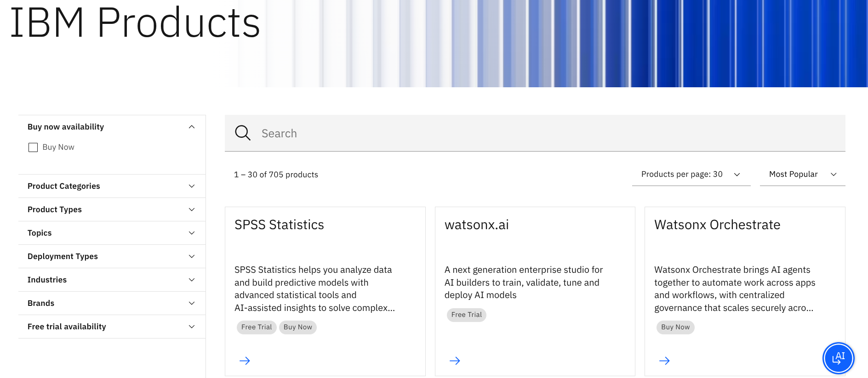This screenshot has width=868, height=378.
Task: Open the Watsonx Orchestrate product title
Action: (x=717, y=225)
